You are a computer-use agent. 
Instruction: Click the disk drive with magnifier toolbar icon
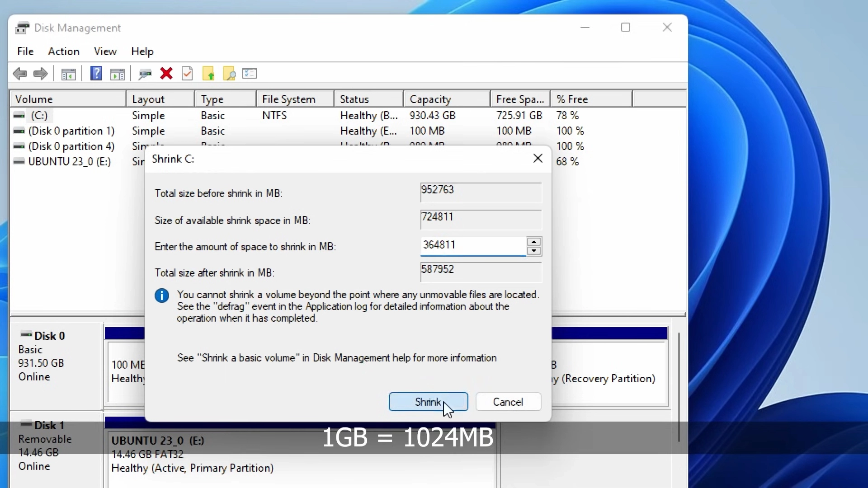[x=145, y=74]
